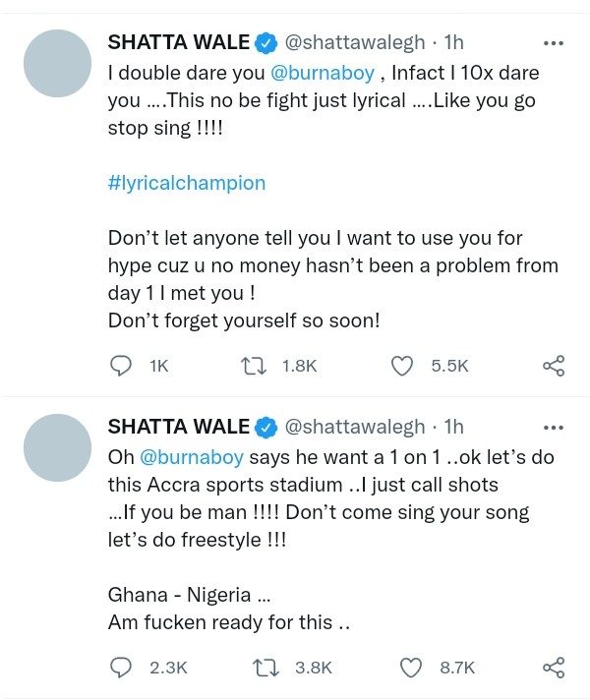Retweet the first tweet with 1.8K retweets
This screenshot has height=700, width=590.
[x=253, y=366]
